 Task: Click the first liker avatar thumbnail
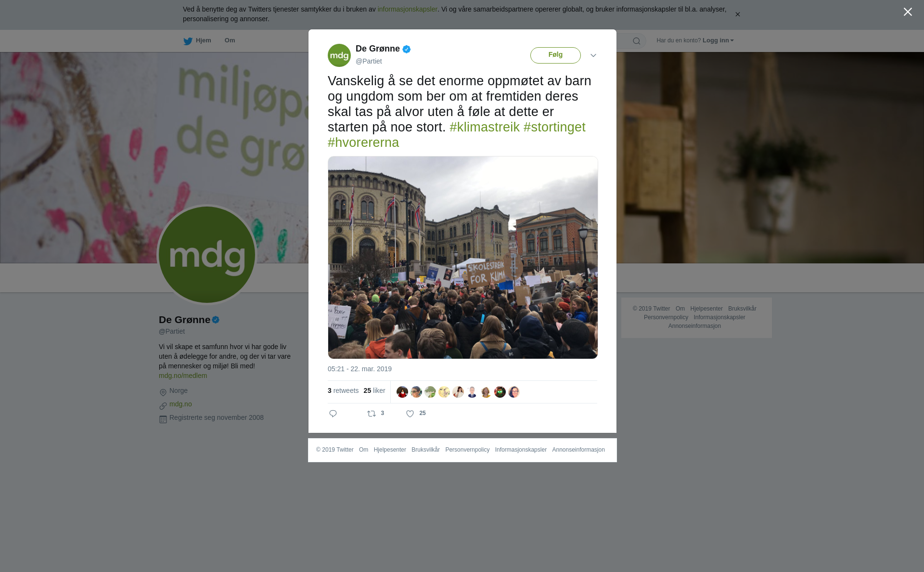[402, 392]
